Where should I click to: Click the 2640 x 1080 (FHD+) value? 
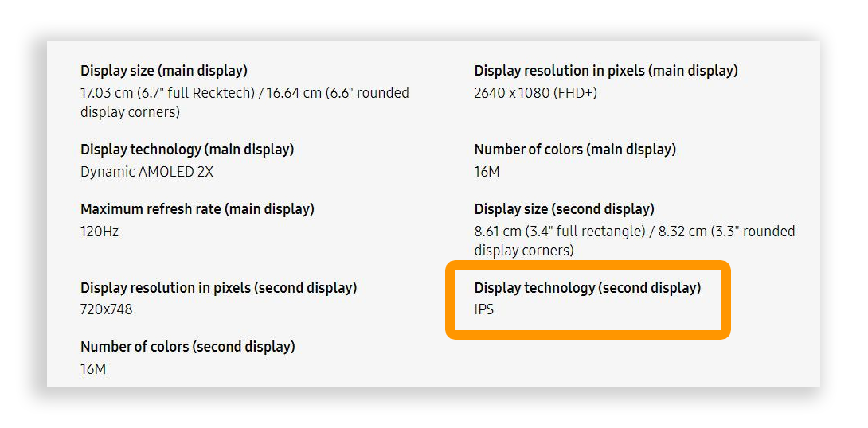(x=535, y=93)
